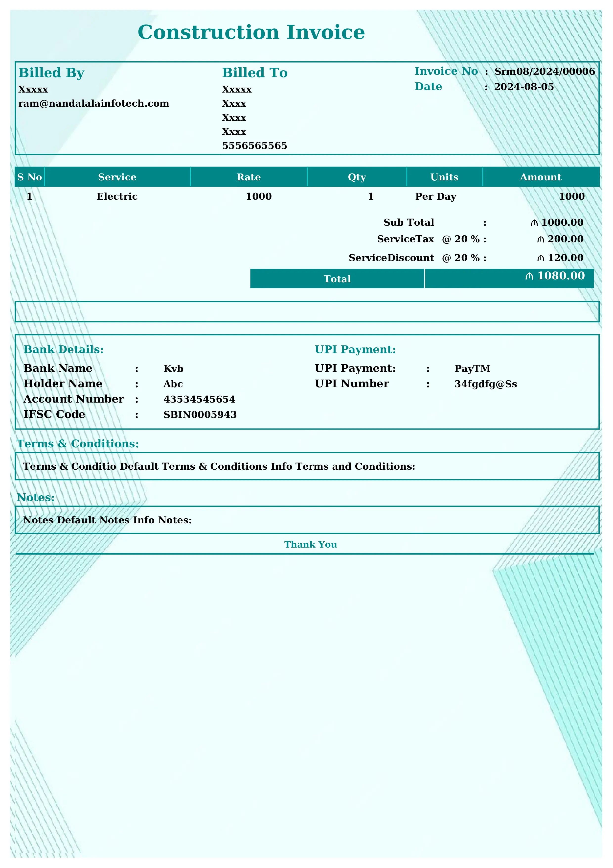Click the ServiceDiscount label
Viewport: 613px width, 868px height.
391,258
